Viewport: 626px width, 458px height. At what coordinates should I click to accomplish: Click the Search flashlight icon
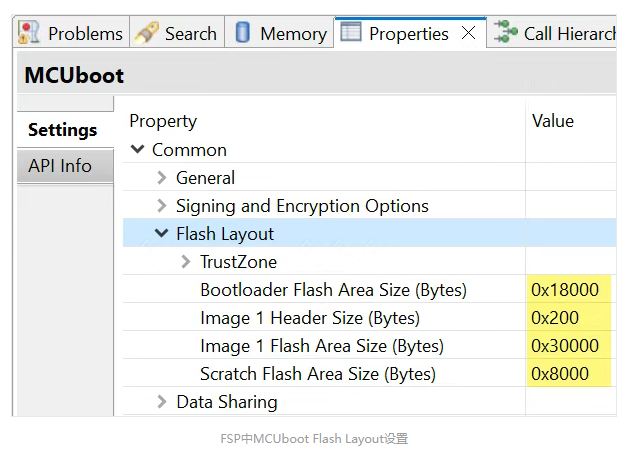click(147, 32)
